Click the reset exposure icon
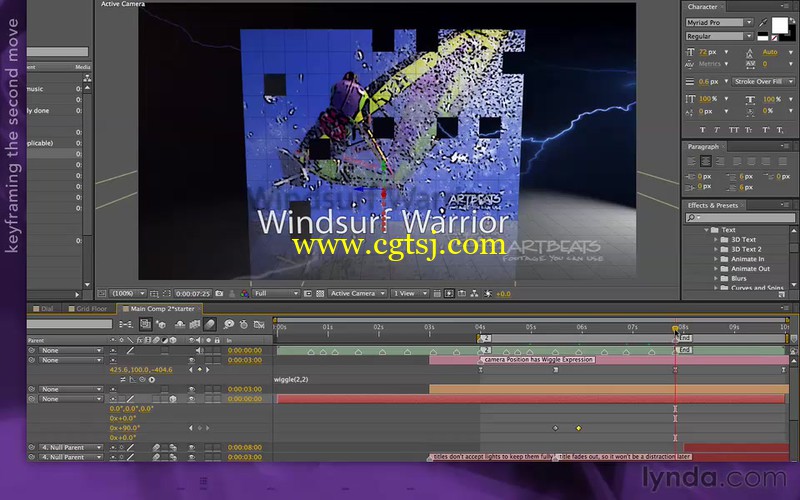The height and width of the screenshot is (500, 800). [x=488, y=293]
